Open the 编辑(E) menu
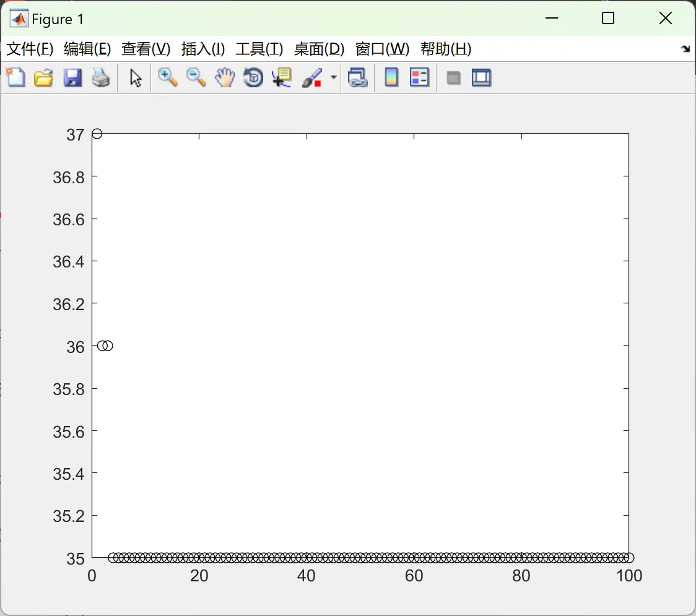This screenshot has height=616, width=696. click(87, 49)
